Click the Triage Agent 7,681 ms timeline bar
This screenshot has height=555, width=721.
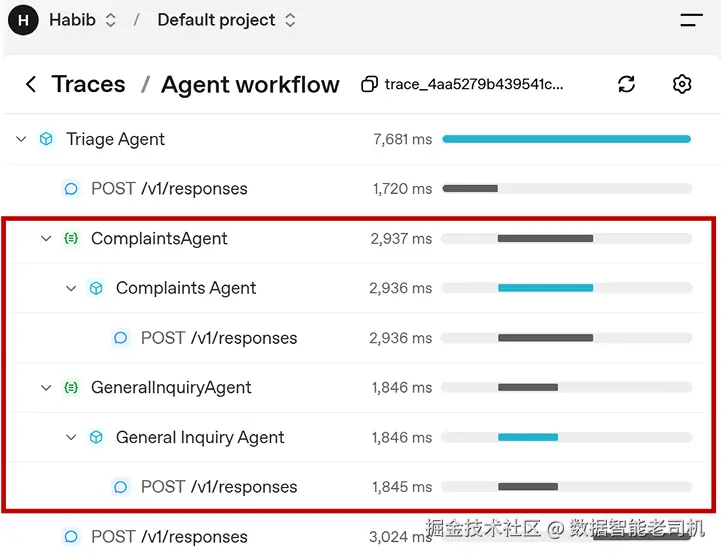[x=566, y=139]
